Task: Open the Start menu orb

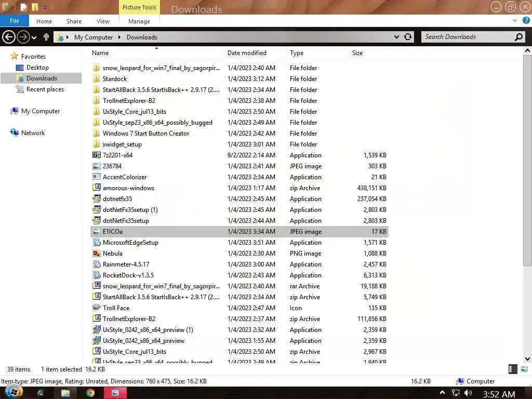Action: point(14,392)
